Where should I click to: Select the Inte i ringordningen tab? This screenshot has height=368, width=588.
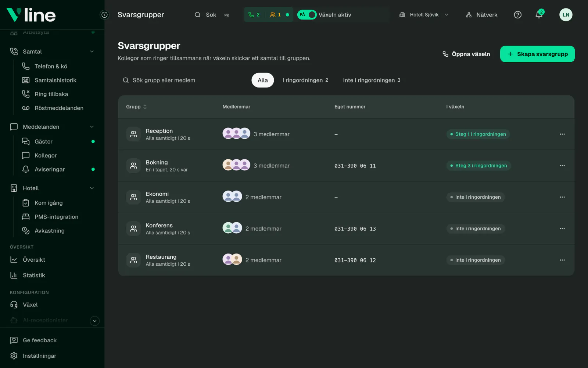(372, 80)
